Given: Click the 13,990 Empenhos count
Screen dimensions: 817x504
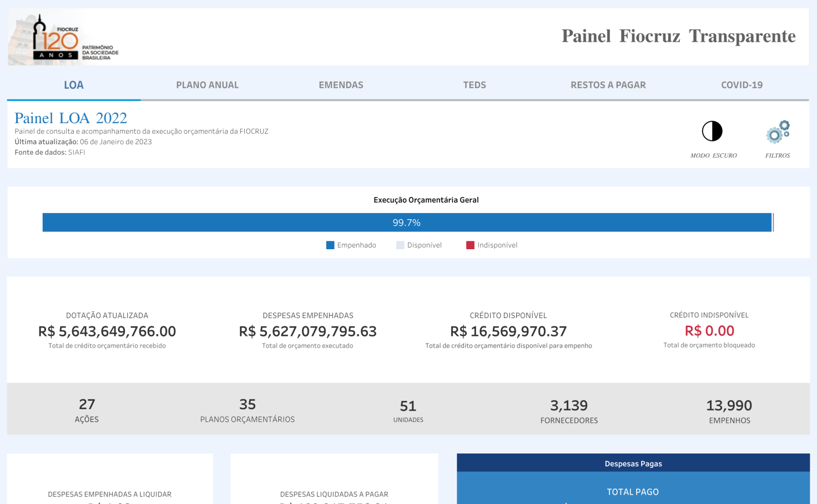Looking at the screenshot, I should coord(729,406).
